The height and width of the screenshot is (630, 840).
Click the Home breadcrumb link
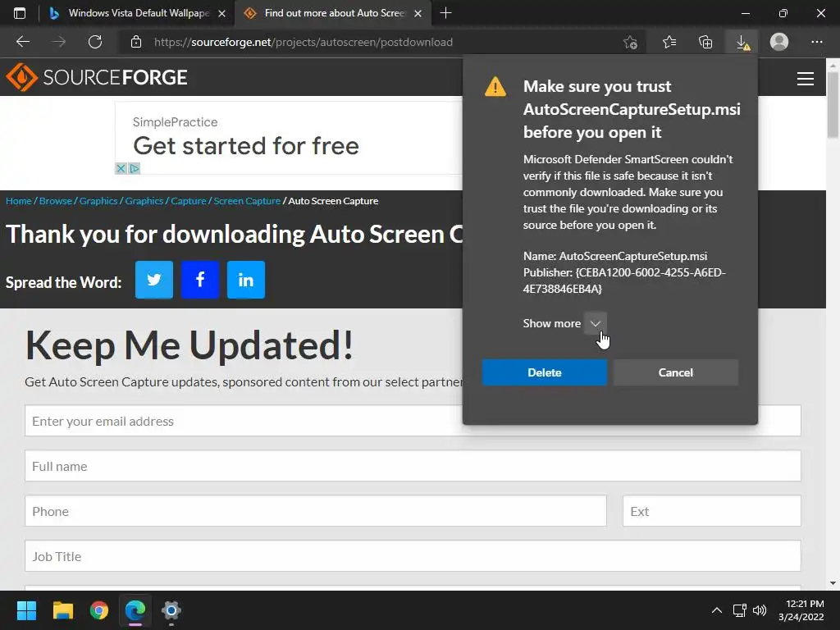click(19, 201)
